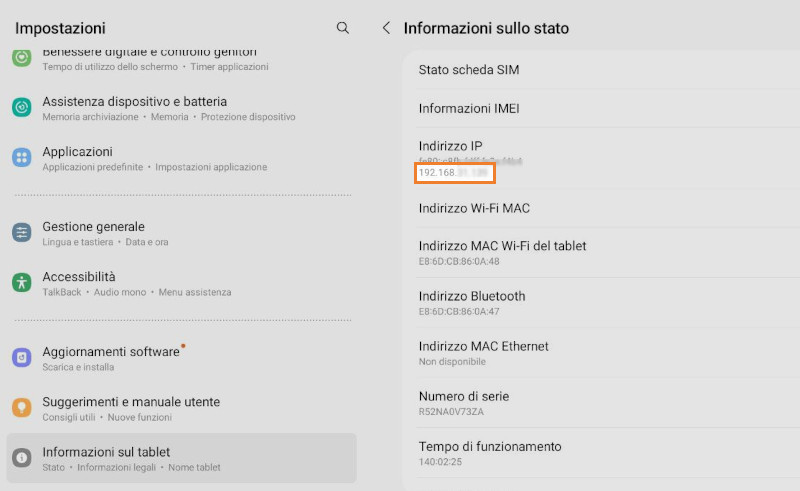
Task: Open the settings search magnifier icon
Action: (x=343, y=28)
